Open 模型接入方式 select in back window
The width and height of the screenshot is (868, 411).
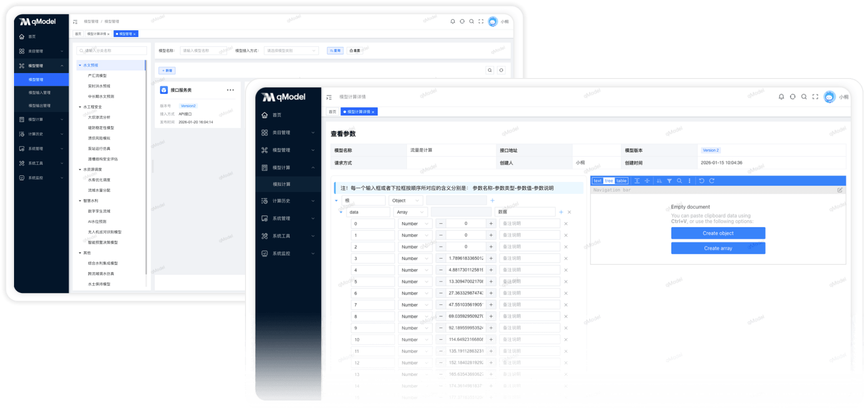(291, 50)
